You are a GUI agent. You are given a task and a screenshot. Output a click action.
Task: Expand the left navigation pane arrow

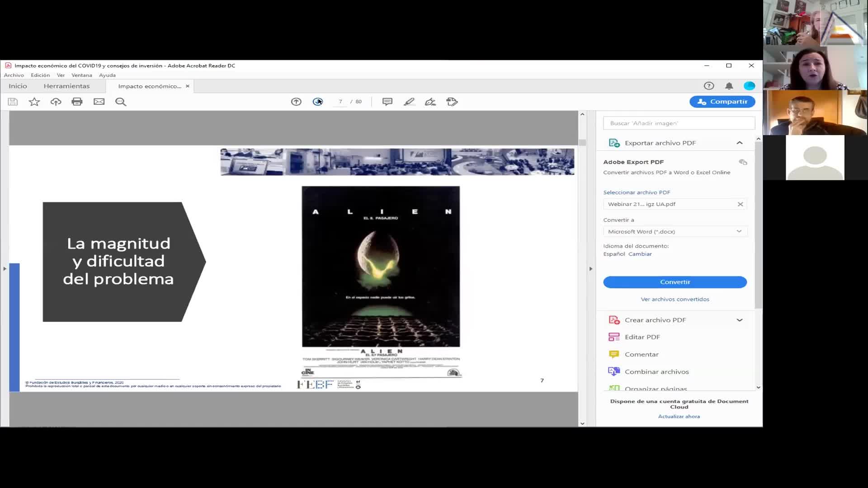pyautogui.click(x=5, y=269)
